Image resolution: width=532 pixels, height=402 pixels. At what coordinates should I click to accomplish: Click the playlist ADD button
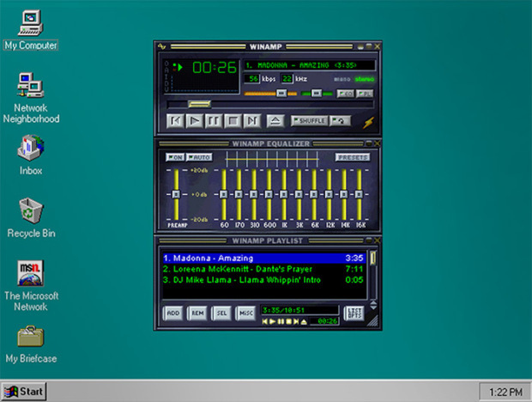(x=174, y=314)
